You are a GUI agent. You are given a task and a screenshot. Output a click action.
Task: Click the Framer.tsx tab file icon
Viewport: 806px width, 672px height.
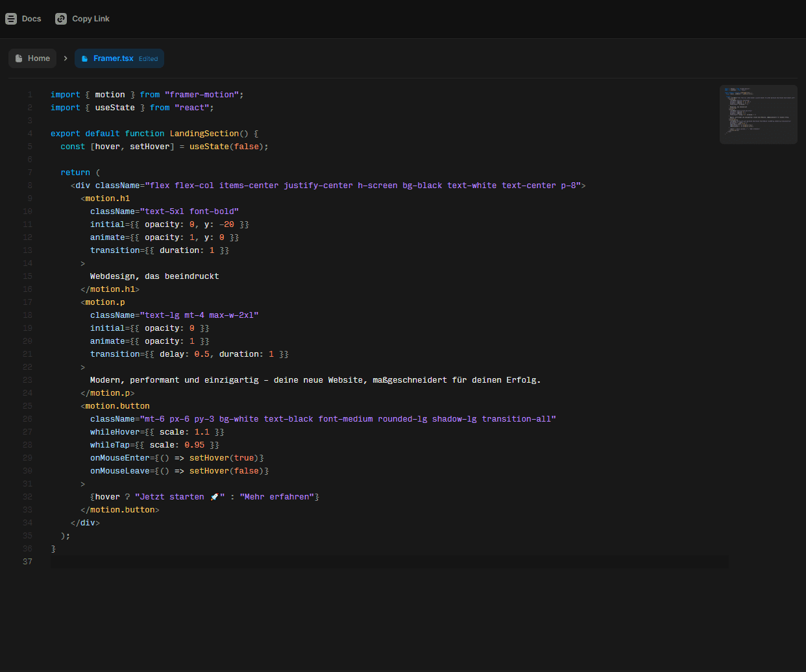(84, 58)
